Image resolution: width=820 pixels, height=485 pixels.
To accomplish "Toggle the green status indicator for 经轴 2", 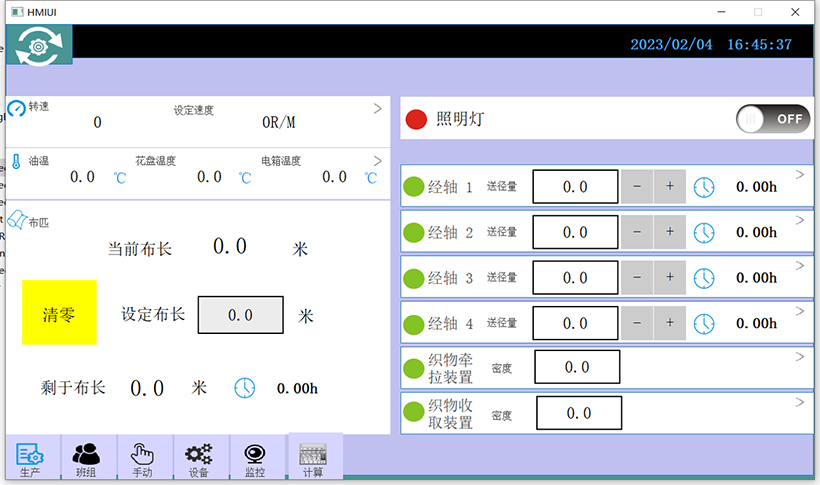I will pos(414,233).
